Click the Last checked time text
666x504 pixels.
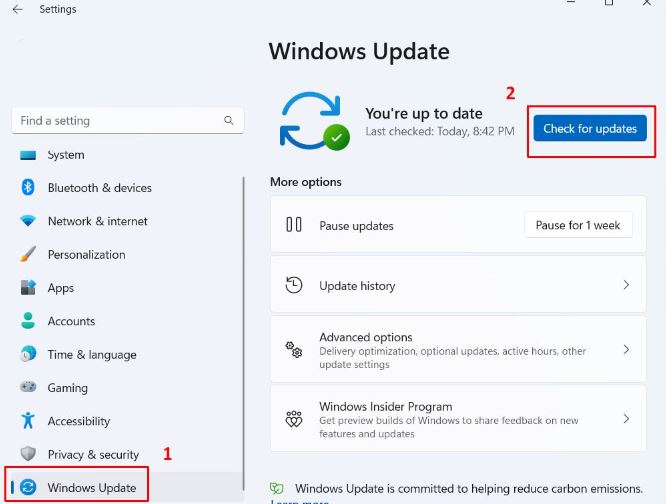point(440,132)
